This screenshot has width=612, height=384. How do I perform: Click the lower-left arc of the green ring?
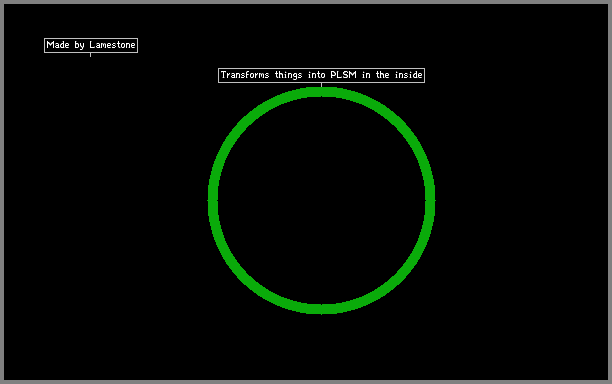(245, 277)
